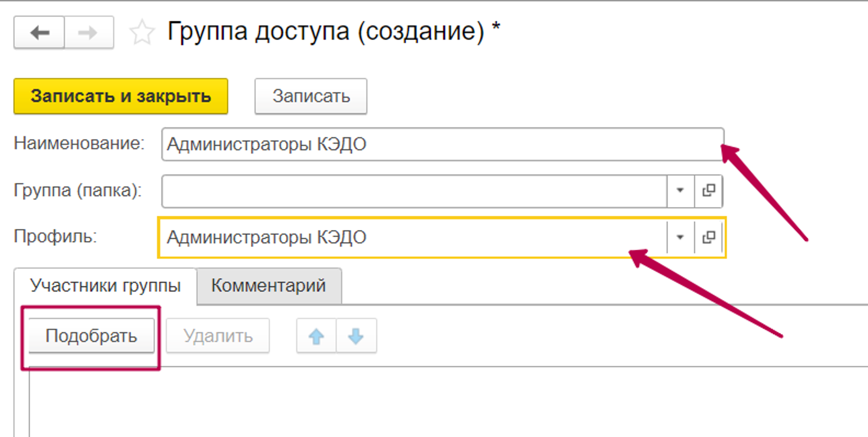This screenshot has width=868, height=437.
Task: Expand the Группа (папка) dropdown list
Action: 680,191
